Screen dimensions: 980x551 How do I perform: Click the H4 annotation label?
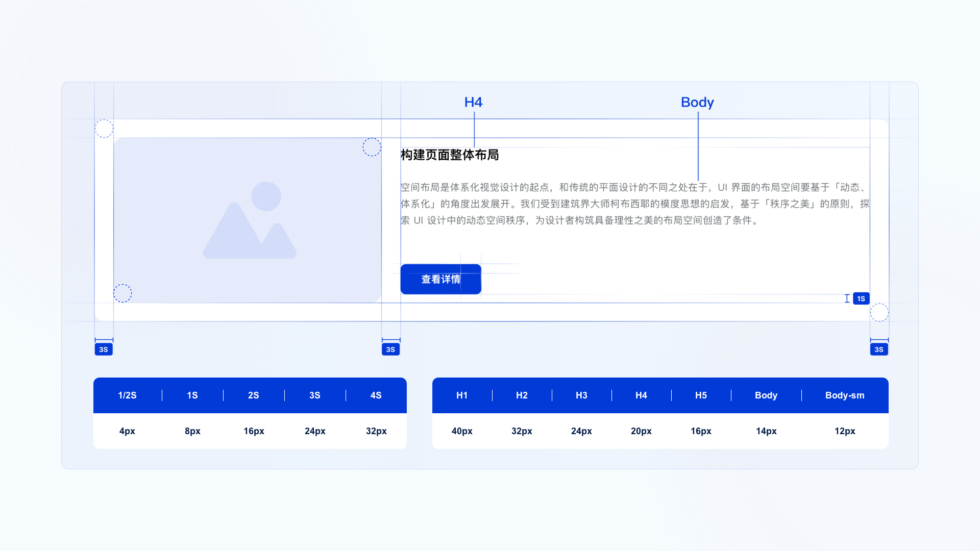(473, 102)
